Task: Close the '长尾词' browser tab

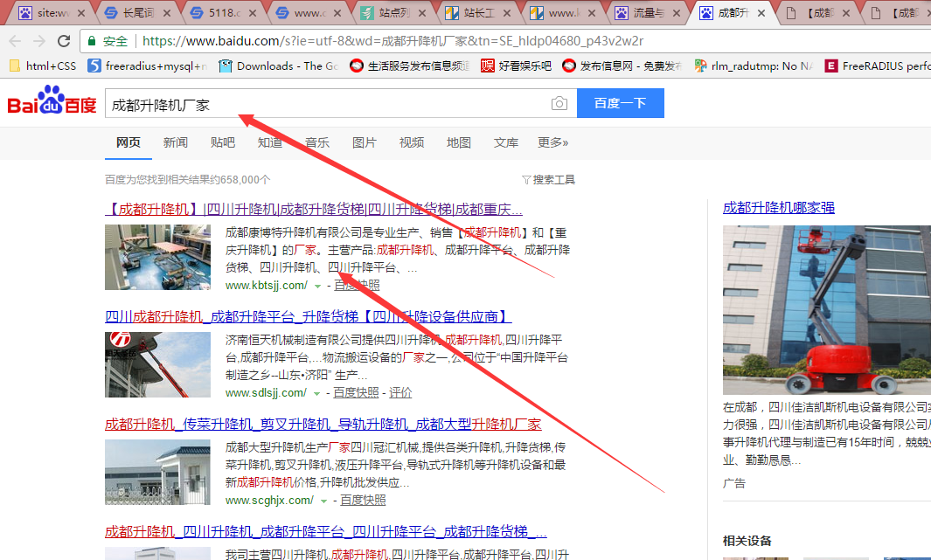Action: pyautogui.click(x=167, y=12)
